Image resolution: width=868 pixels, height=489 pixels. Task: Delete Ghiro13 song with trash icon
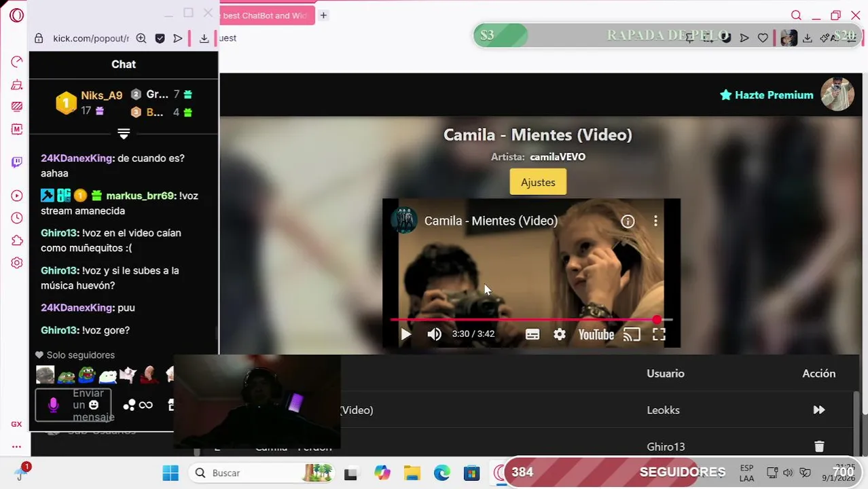[x=819, y=446]
